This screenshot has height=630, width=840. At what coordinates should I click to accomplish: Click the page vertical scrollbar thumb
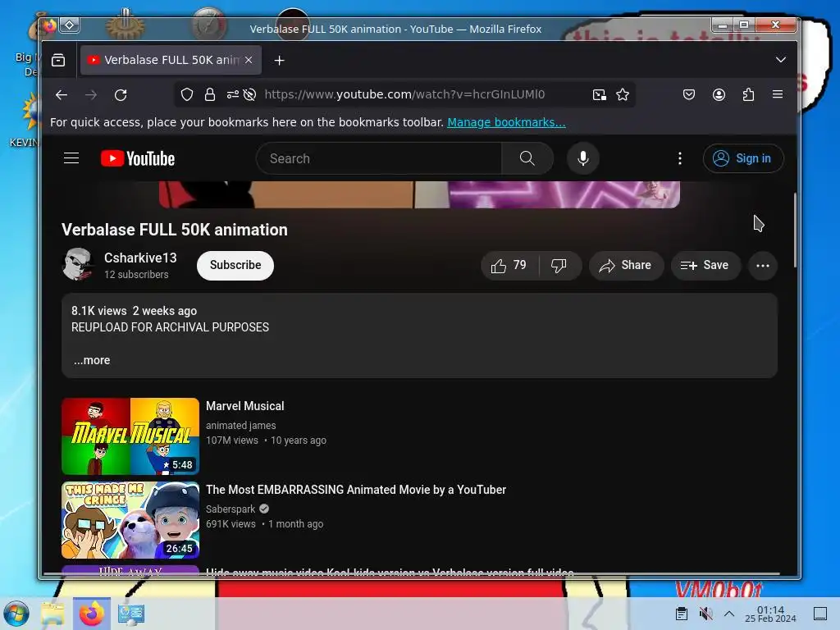[795, 231]
